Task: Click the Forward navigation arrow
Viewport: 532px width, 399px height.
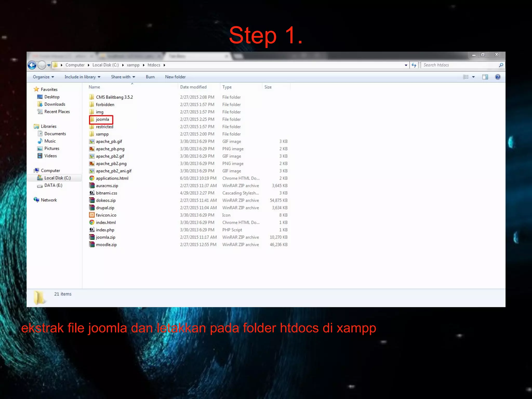Action: pyautogui.click(x=42, y=65)
